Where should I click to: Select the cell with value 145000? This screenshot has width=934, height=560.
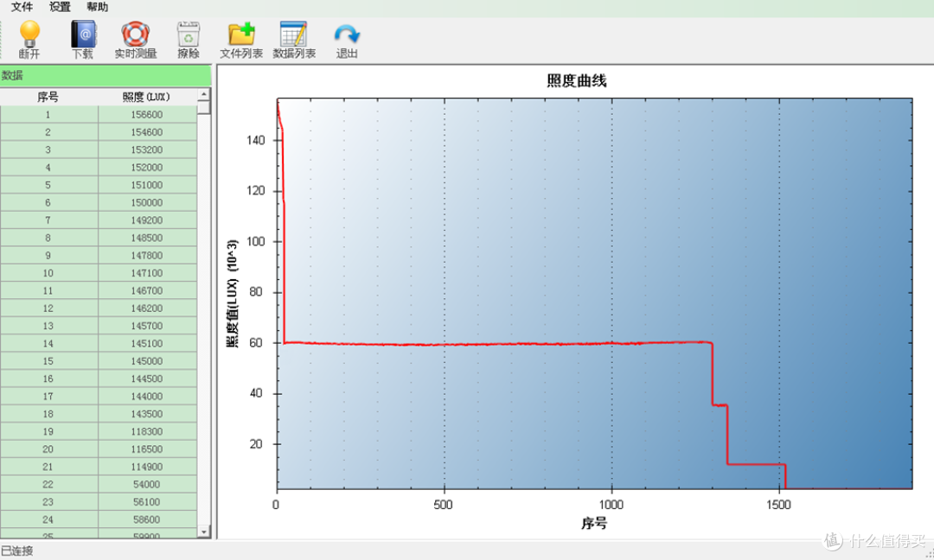coord(147,361)
